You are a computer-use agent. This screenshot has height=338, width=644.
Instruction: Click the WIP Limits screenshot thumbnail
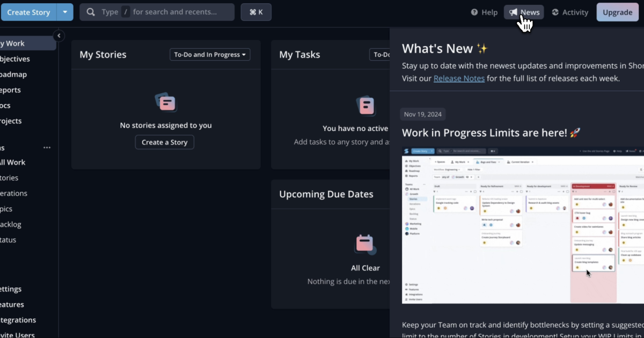coord(523,225)
